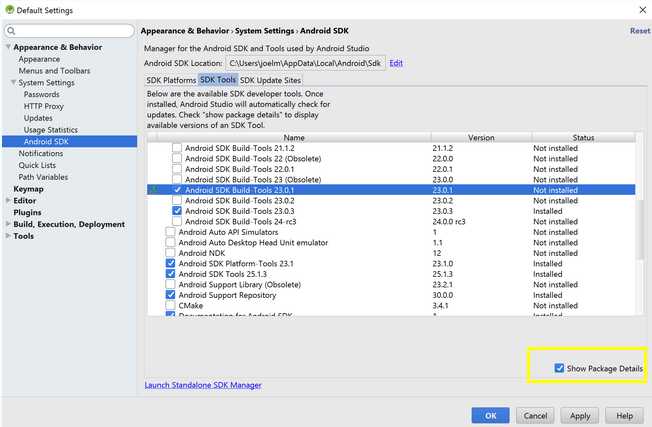652x427 pixels.
Task: Select the SDK Tools tab
Action: click(218, 79)
